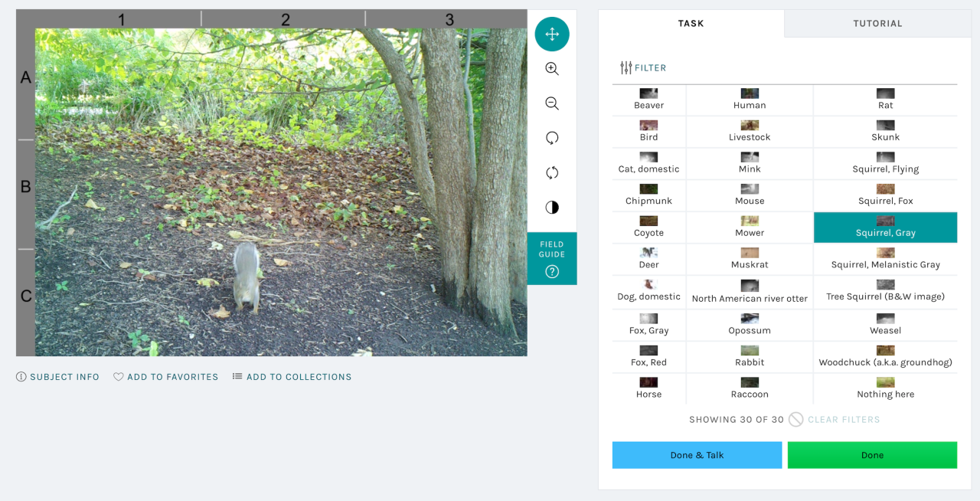Select Weasel in the list
Viewport: 980px width, 501px height.
[x=885, y=325]
